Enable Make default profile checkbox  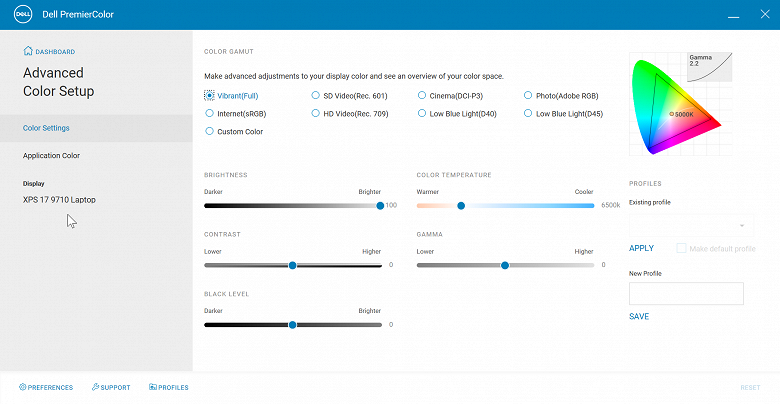point(682,248)
